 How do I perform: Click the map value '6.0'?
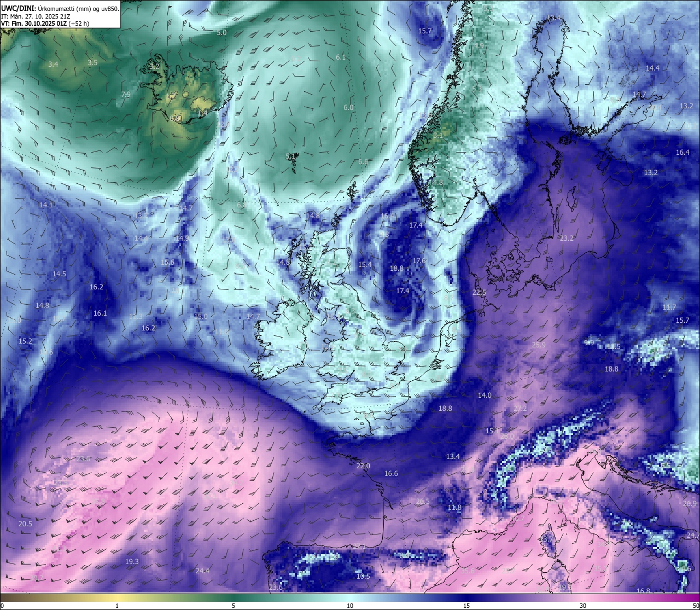tap(348, 108)
